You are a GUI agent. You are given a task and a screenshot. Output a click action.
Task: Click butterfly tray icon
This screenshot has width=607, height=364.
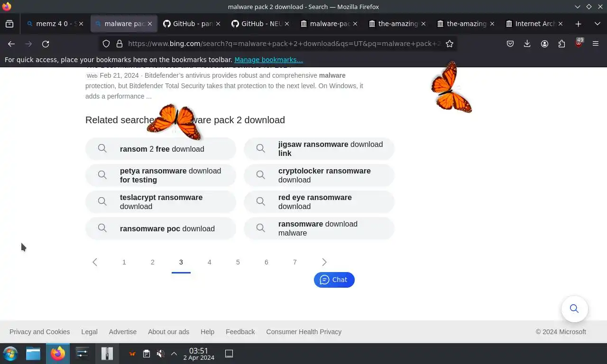132,354
